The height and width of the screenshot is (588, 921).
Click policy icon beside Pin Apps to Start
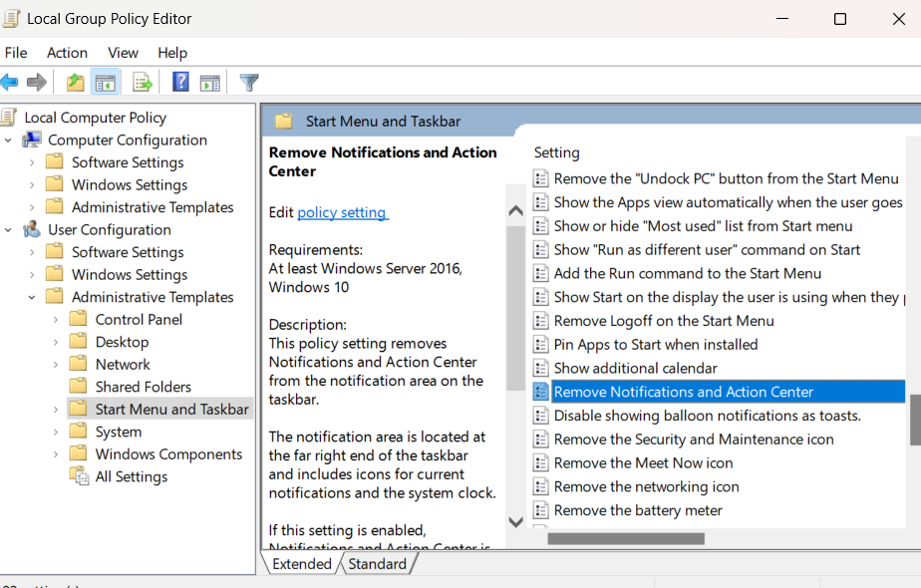(540, 344)
